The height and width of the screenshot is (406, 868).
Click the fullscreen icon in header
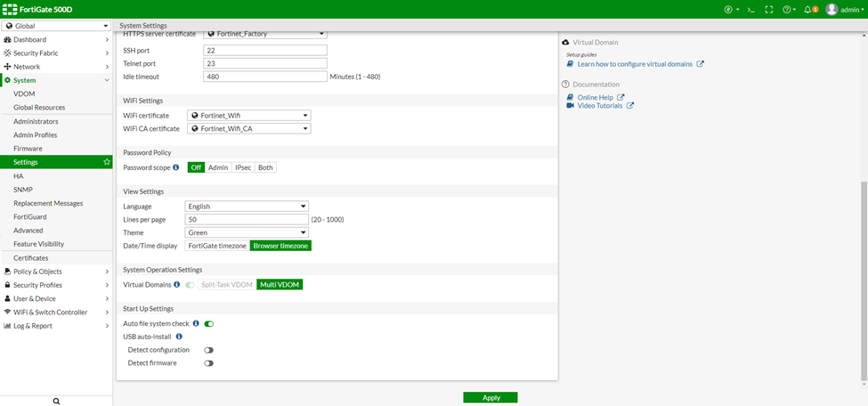(x=769, y=10)
